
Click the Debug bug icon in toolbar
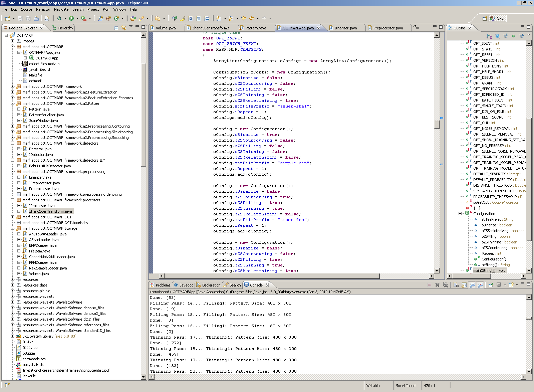pos(59,19)
